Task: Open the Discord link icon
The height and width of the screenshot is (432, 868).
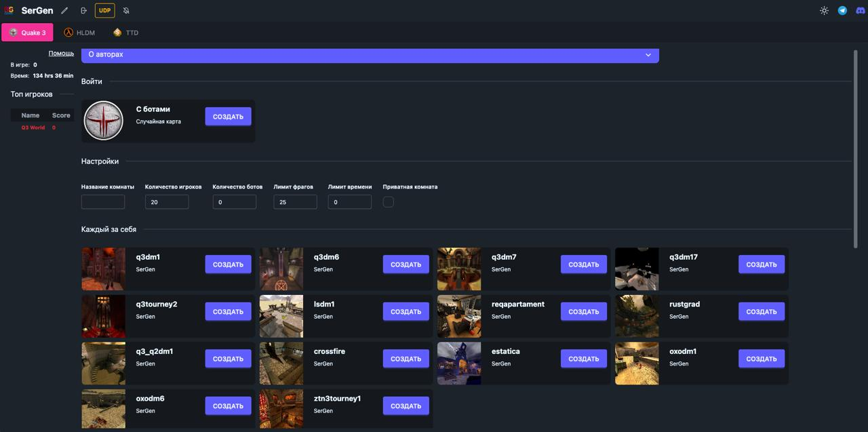Action: point(860,11)
